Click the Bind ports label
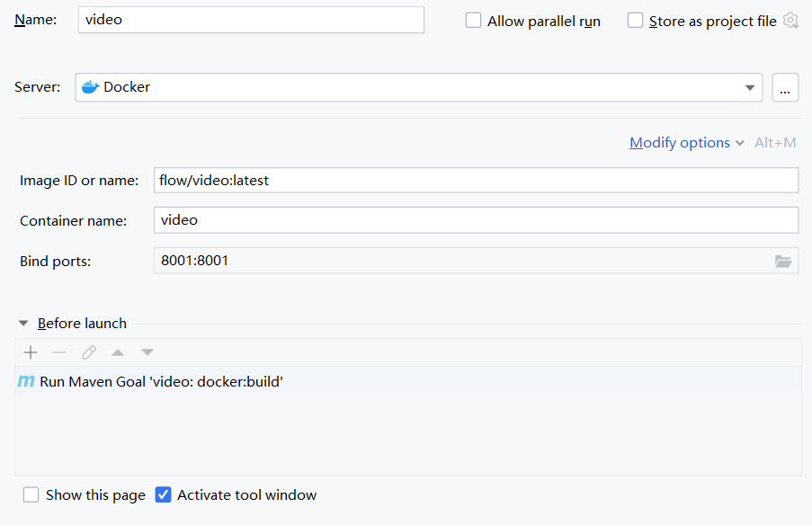Image resolution: width=812 pixels, height=525 pixels. [56, 261]
